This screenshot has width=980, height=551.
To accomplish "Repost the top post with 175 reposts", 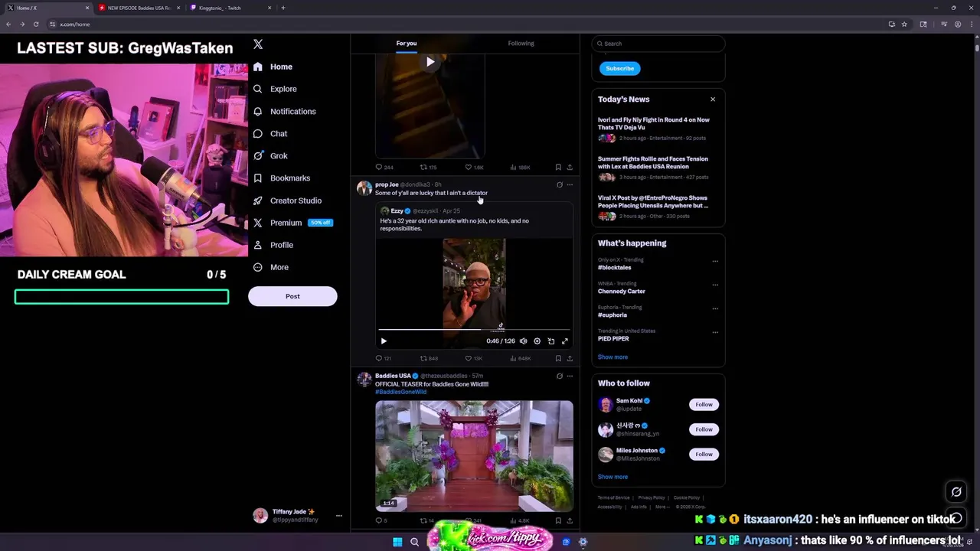I will coord(428,167).
